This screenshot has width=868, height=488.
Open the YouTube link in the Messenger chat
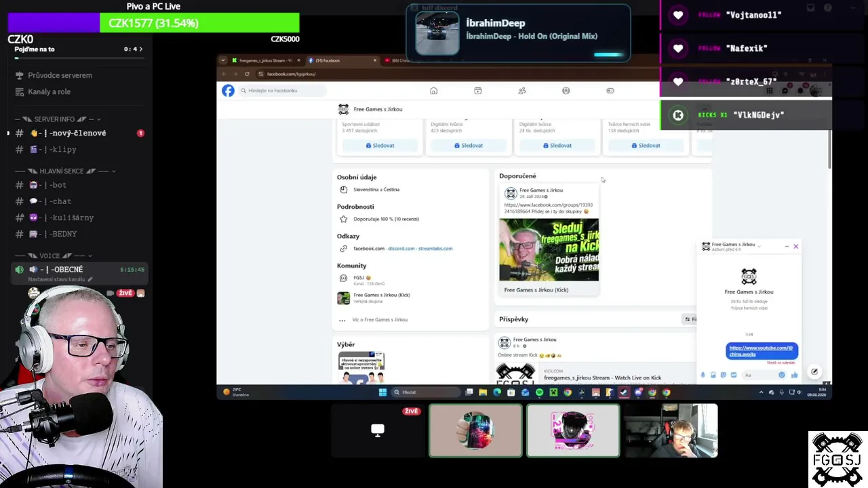761,350
